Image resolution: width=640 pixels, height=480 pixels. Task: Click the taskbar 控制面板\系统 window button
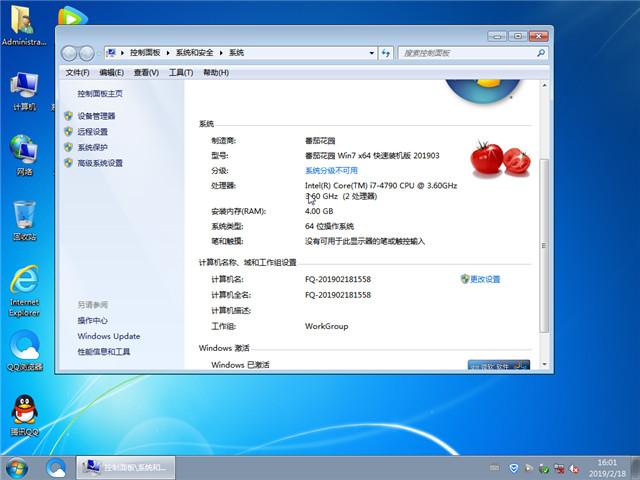[x=126, y=468]
